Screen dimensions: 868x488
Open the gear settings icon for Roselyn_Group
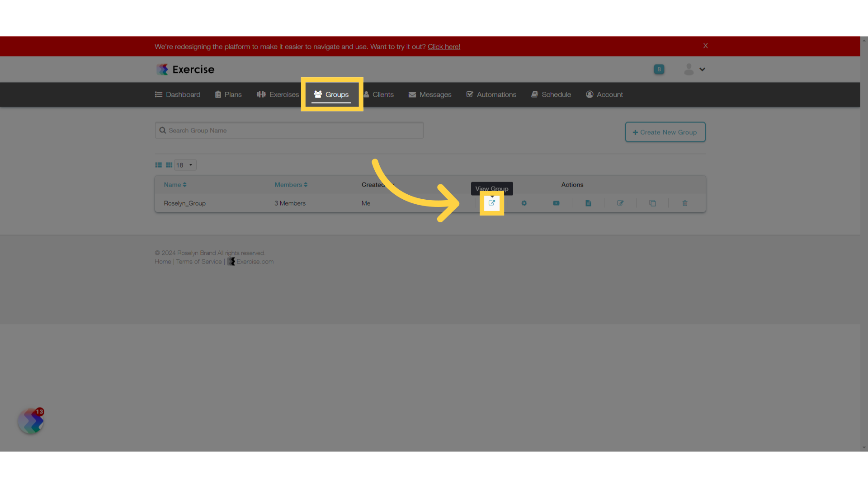tap(524, 203)
